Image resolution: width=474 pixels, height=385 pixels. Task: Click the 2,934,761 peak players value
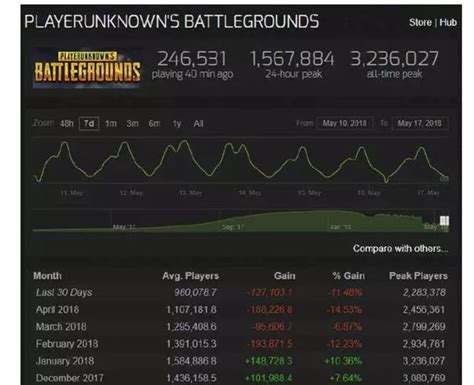(x=424, y=344)
